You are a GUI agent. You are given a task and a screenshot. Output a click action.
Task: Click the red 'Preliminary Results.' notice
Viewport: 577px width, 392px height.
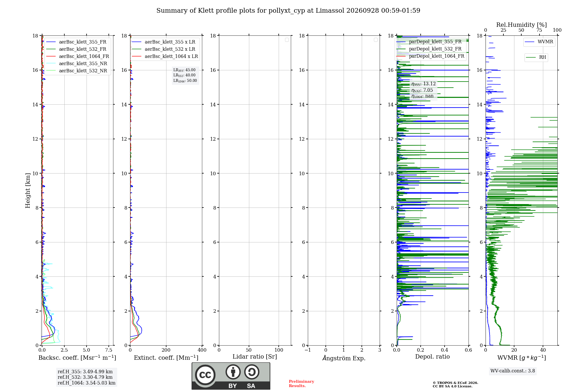[x=301, y=384]
